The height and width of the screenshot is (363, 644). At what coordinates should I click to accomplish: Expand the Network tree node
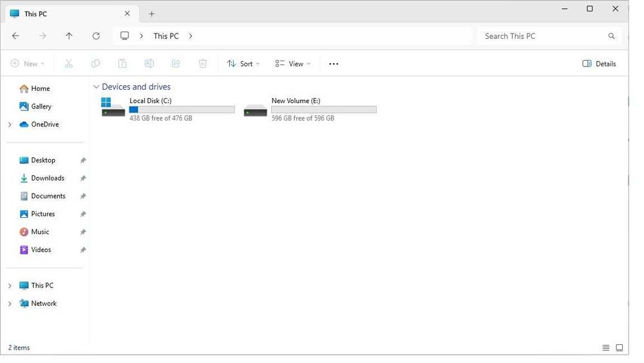coord(10,304)
